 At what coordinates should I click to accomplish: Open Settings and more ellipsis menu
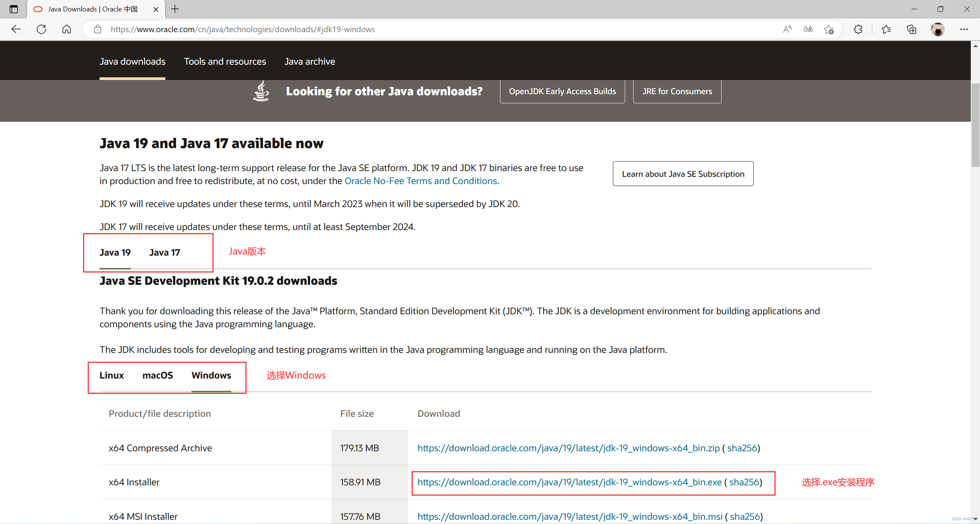click(964, 29)
